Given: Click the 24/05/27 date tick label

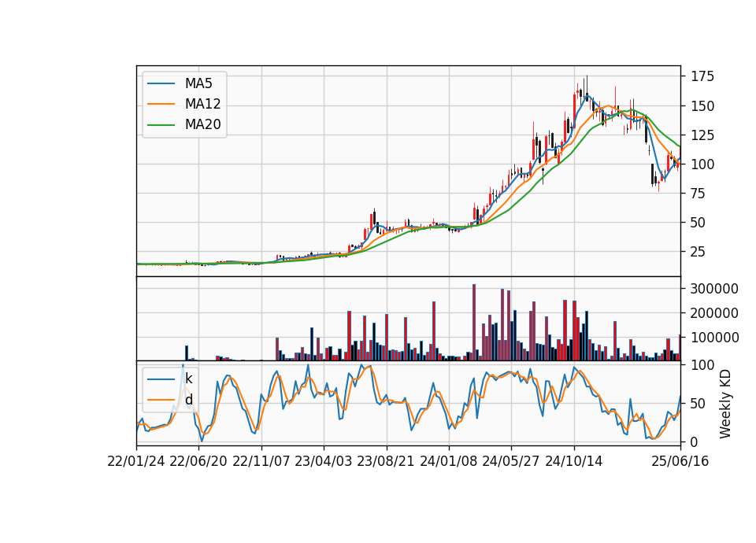Looking at the screenshot, I should click(511, 461).
